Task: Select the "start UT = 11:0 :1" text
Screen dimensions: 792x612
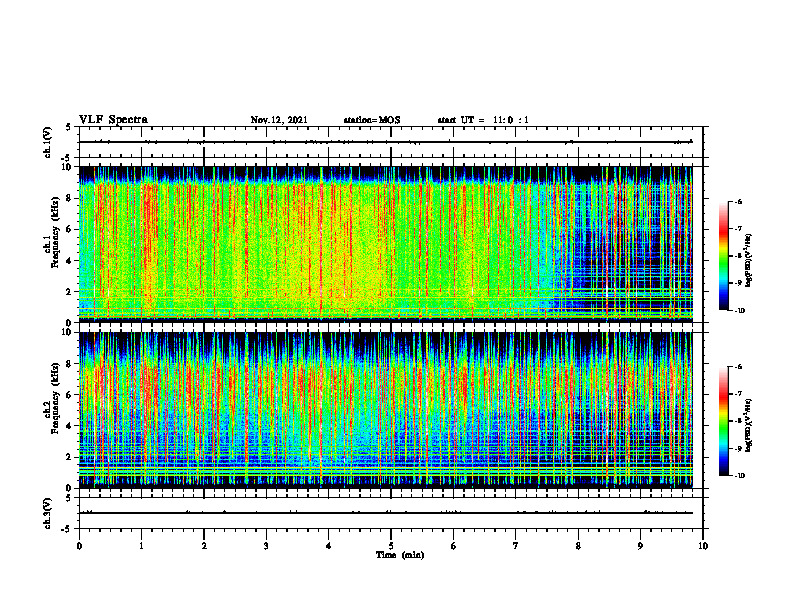Action: click(483, 120)
